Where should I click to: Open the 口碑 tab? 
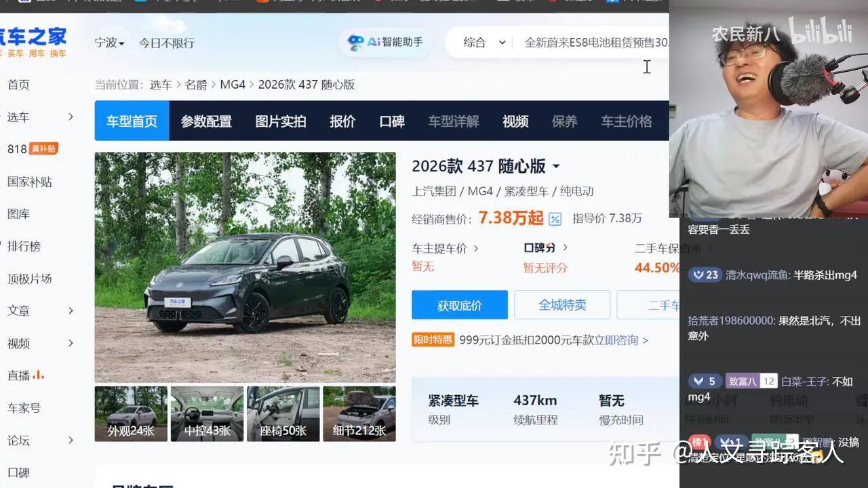392,121
